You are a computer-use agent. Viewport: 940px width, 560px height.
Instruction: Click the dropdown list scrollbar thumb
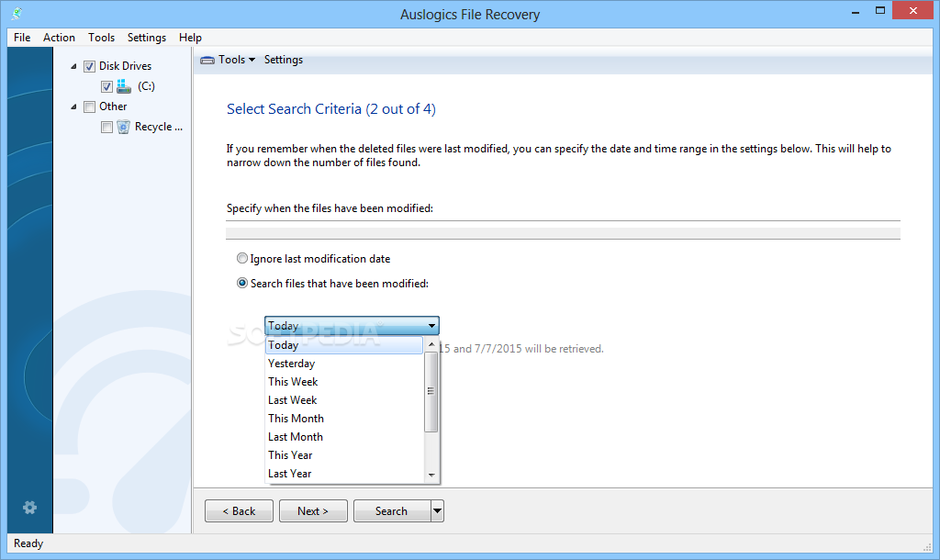click(x=431, y=391)
